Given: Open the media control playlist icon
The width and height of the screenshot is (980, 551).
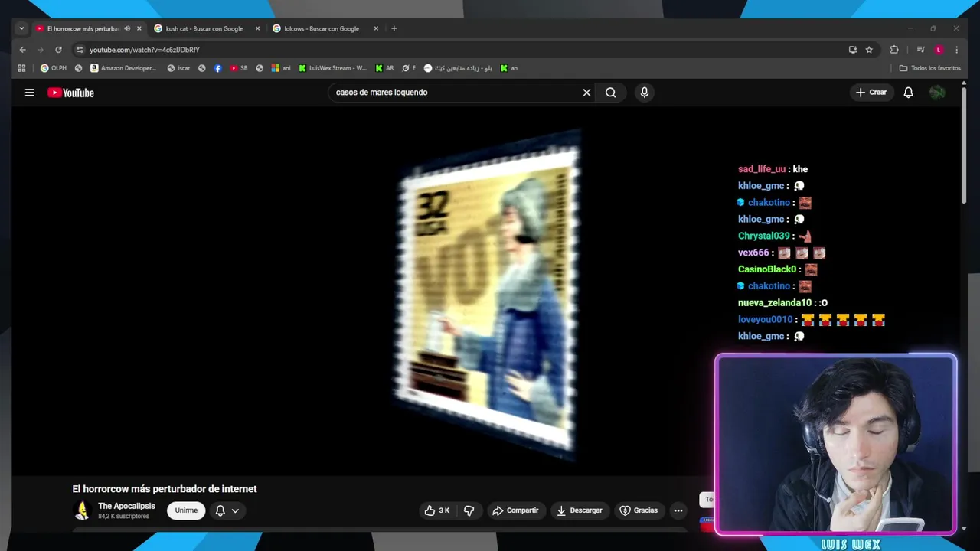Looking at the screenshot, I should tap(920, 50).
